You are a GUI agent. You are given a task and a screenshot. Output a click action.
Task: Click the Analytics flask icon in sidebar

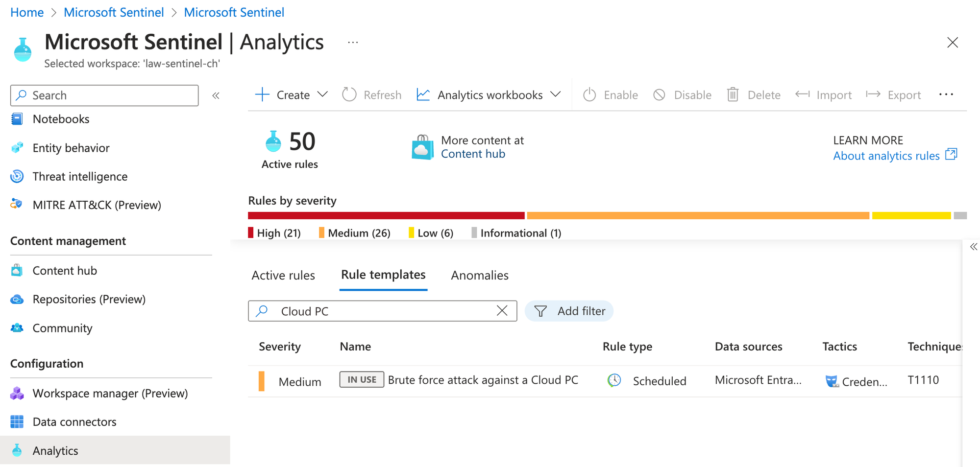[17, 450]
